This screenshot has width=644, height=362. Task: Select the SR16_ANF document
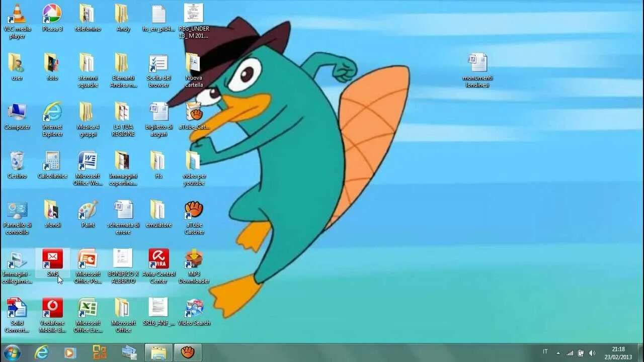(158, 312)
